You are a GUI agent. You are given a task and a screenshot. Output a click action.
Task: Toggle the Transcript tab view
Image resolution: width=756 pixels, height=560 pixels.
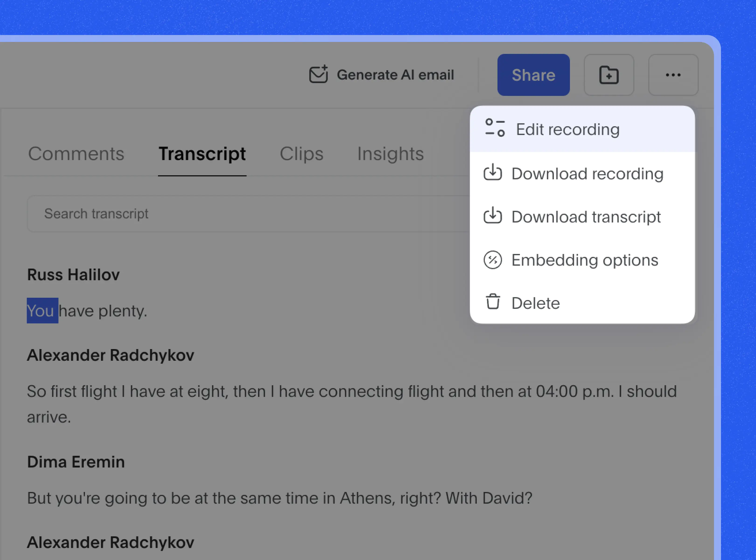[x=202, y=154]
